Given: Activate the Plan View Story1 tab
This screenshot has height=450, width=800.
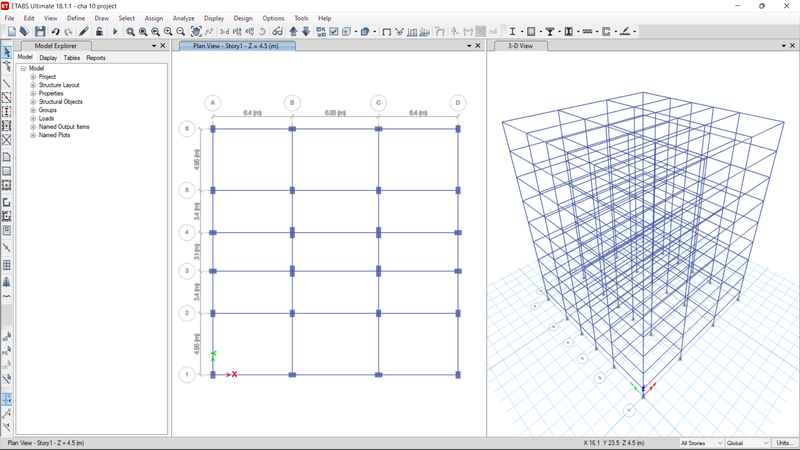Looking at the screenshot, I should click(236, 46).
